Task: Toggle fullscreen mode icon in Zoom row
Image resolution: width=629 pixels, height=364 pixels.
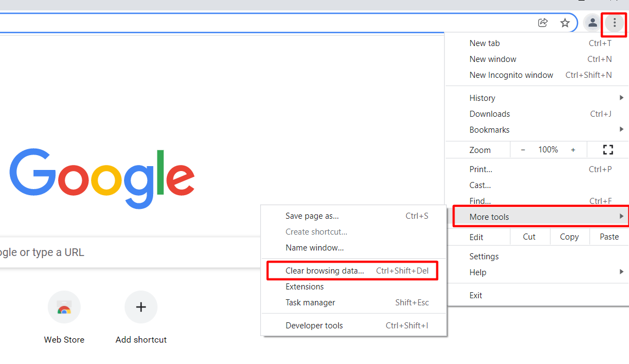Action: (608, 150)
